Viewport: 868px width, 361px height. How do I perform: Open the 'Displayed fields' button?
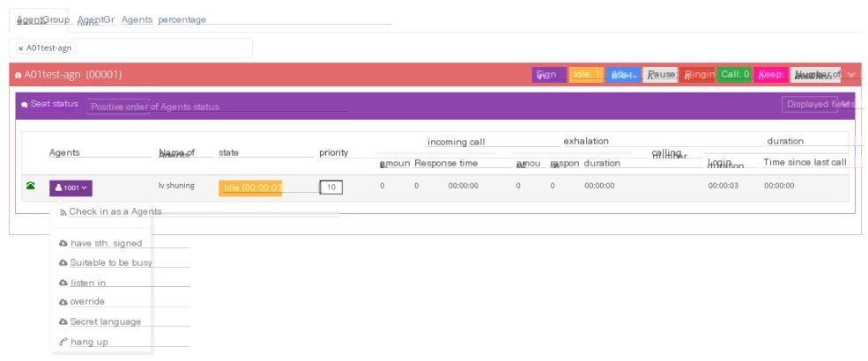(810, 104)
